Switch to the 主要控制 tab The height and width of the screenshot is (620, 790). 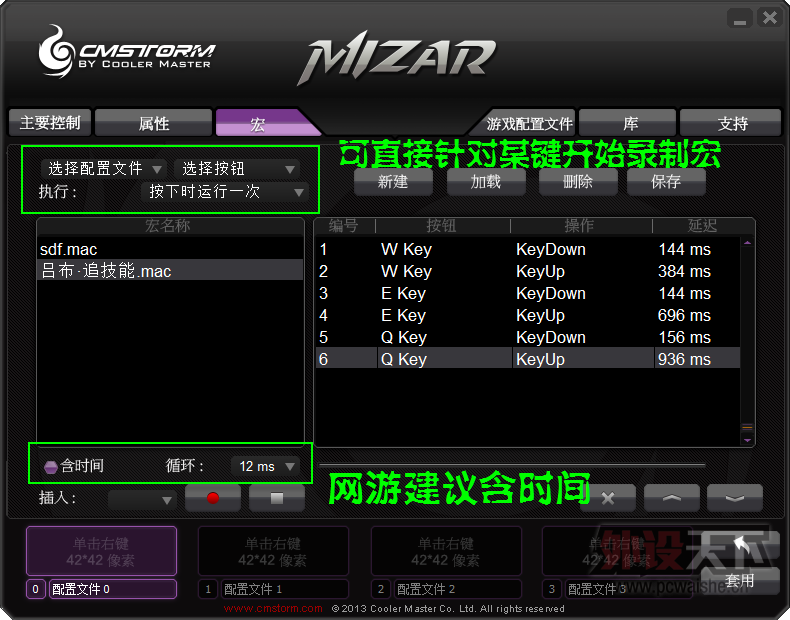tap(50, 122)
